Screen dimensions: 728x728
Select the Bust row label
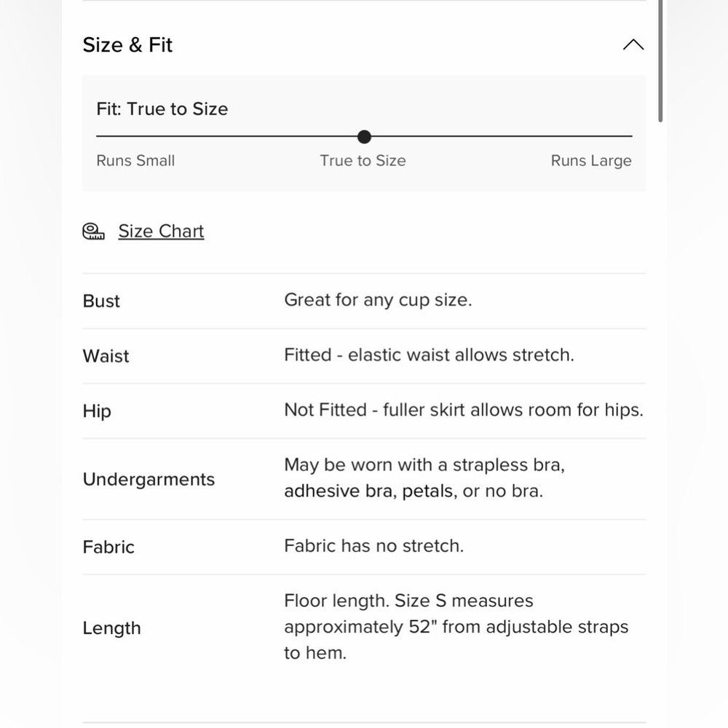tap(101, 301)
